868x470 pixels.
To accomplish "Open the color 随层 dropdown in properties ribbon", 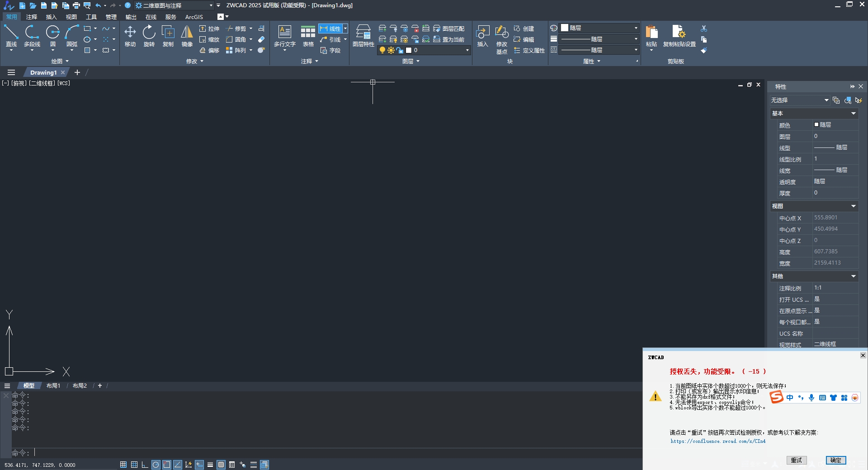I will [x=599, y=28].
